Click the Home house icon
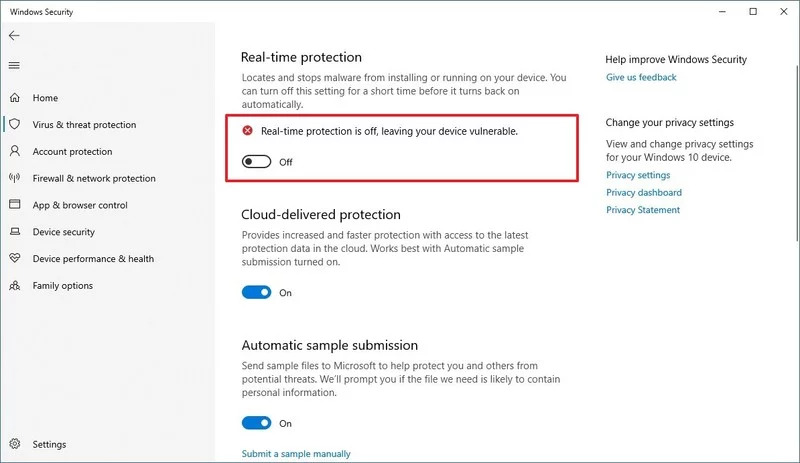Viewport: 800px width, 463px height. (14, 98)
